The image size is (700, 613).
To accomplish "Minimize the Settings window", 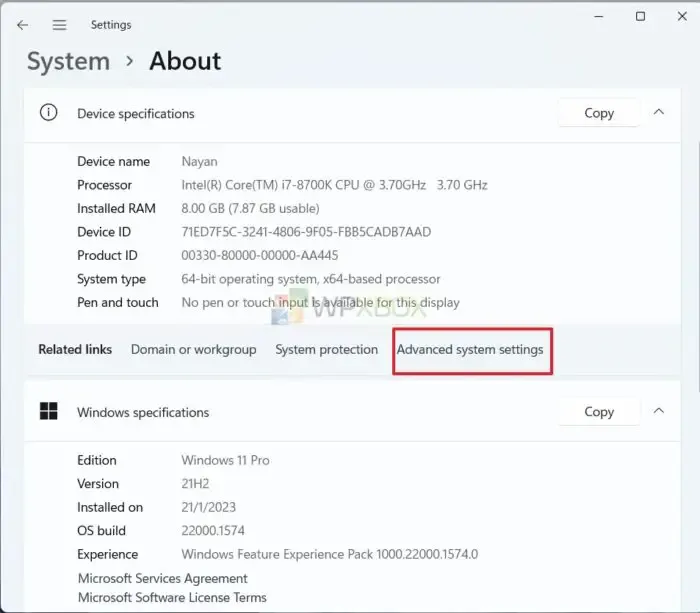I will pyautogui.click(x=599, y=17).
